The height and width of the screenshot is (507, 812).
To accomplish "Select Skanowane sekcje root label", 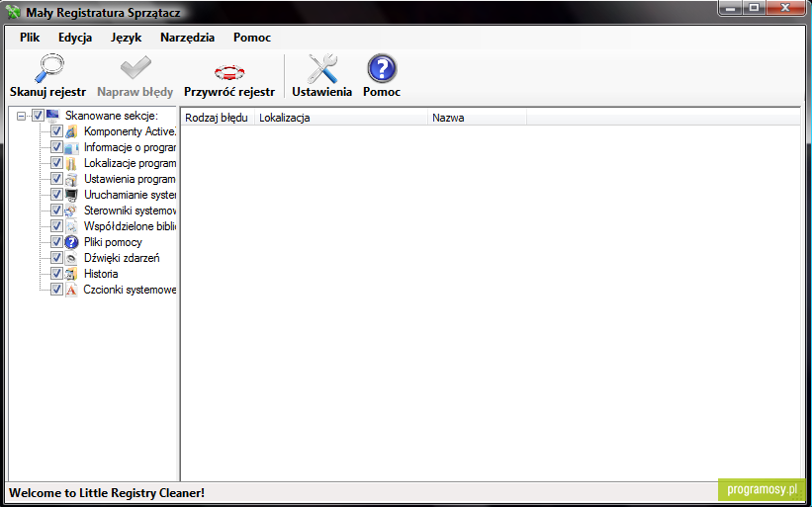I will click(112, 116).
